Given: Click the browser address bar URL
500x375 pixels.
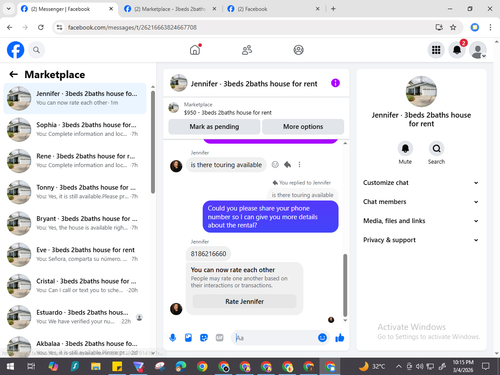Looking at the screenshot, I should (x=132, y=27).
